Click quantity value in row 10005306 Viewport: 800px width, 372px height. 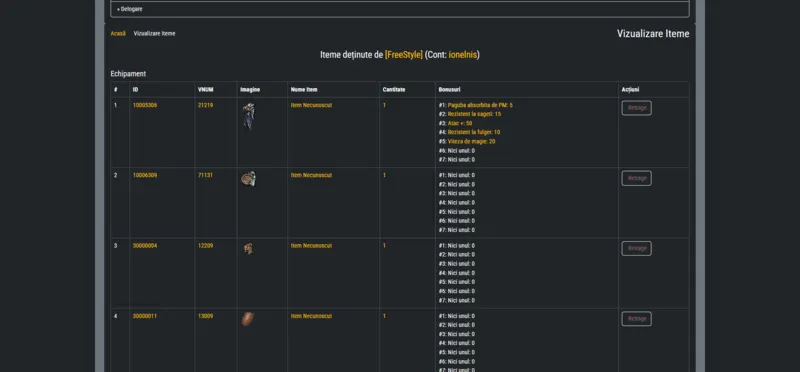(384, 105)
